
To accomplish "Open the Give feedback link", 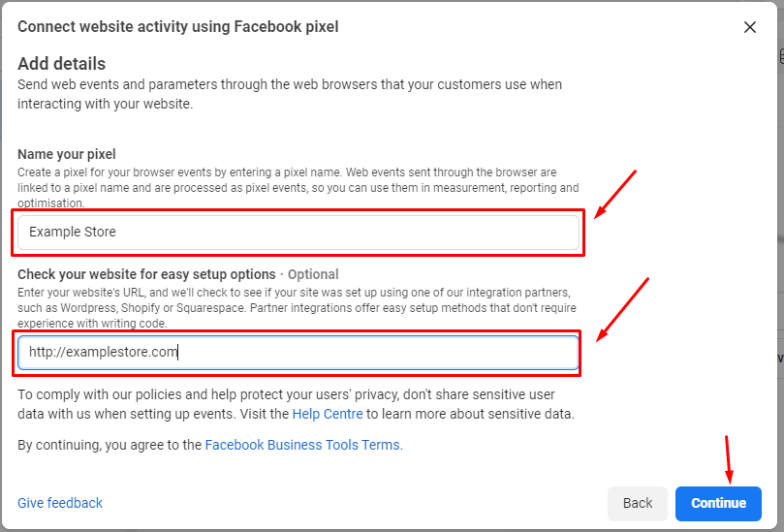I will coord(60,503).
